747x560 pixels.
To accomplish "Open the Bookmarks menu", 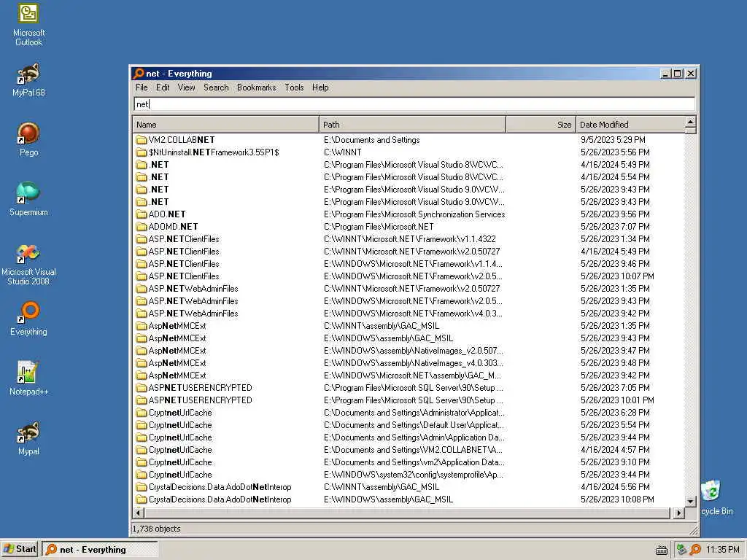I will pos(256,87).
